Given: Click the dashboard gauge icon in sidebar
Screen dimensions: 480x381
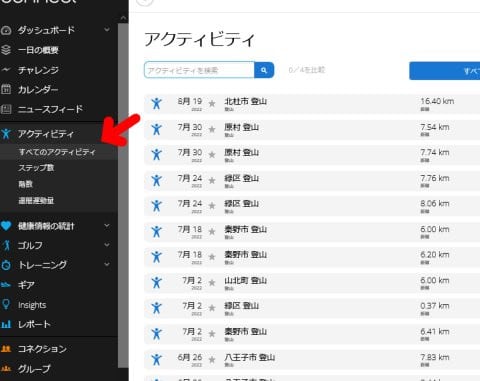Looking at the screenshot, I should click(6, 30).
